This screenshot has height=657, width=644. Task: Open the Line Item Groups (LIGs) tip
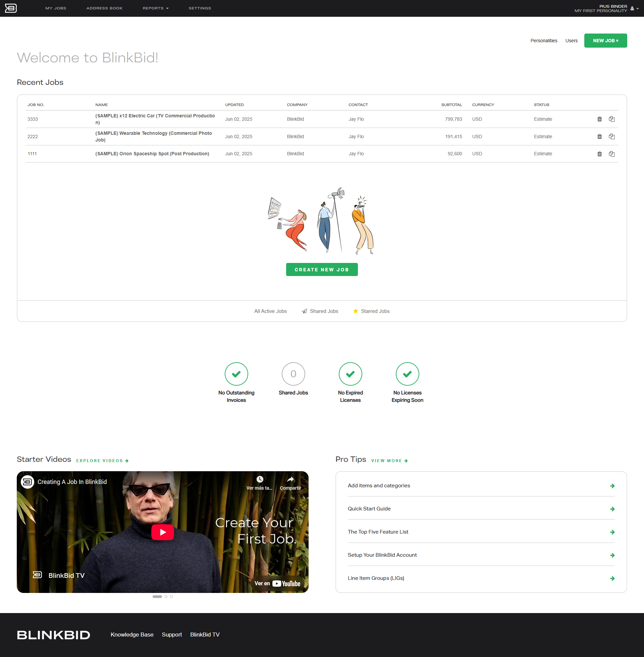(x=376, y=578)
